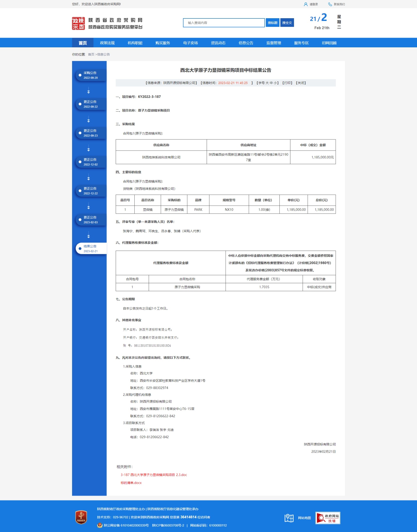Click the government website error-report badge
The height and width of the screenshot is (532, 417).
[x=328, y=518]
